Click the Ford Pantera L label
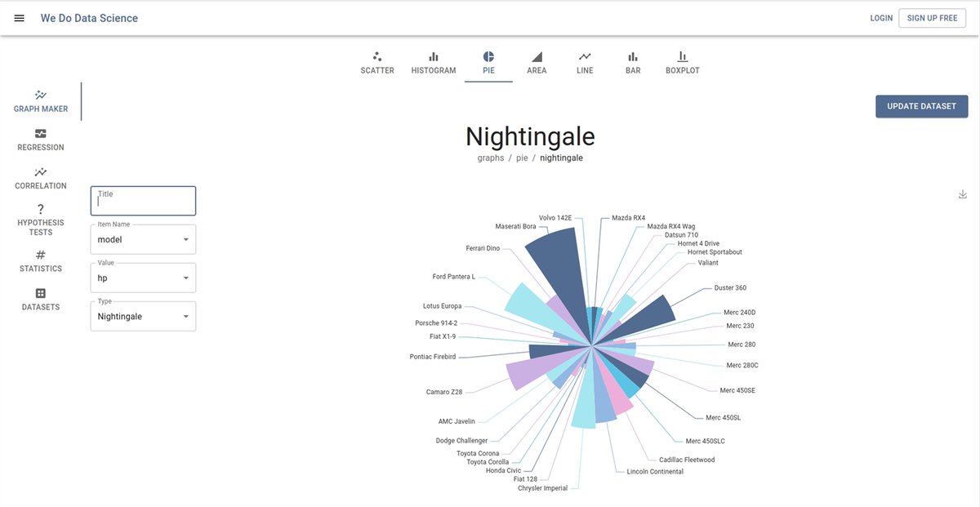 click(453, 277)
